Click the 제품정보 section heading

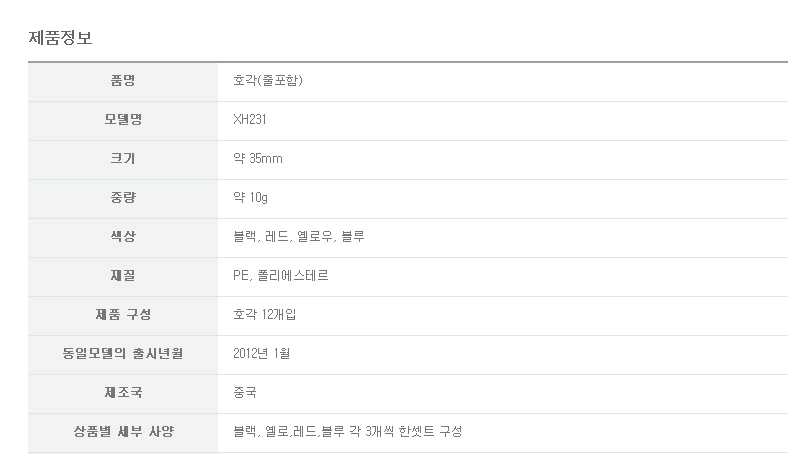60,38
